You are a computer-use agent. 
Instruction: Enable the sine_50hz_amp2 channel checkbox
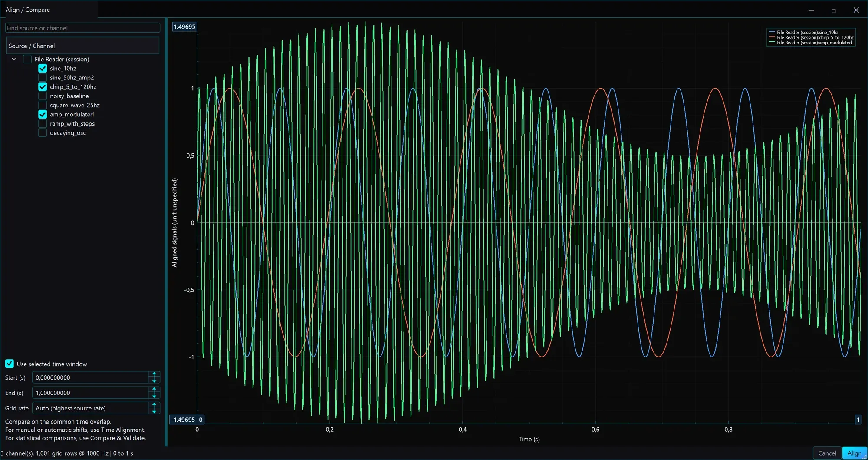click(x=43, y=78)
